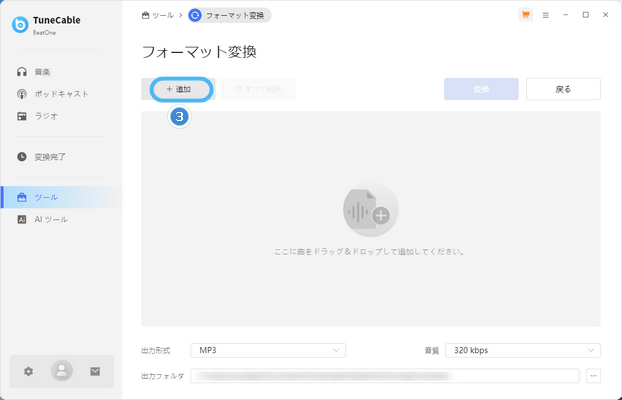Click the settings gear icon

pos(28,371)
